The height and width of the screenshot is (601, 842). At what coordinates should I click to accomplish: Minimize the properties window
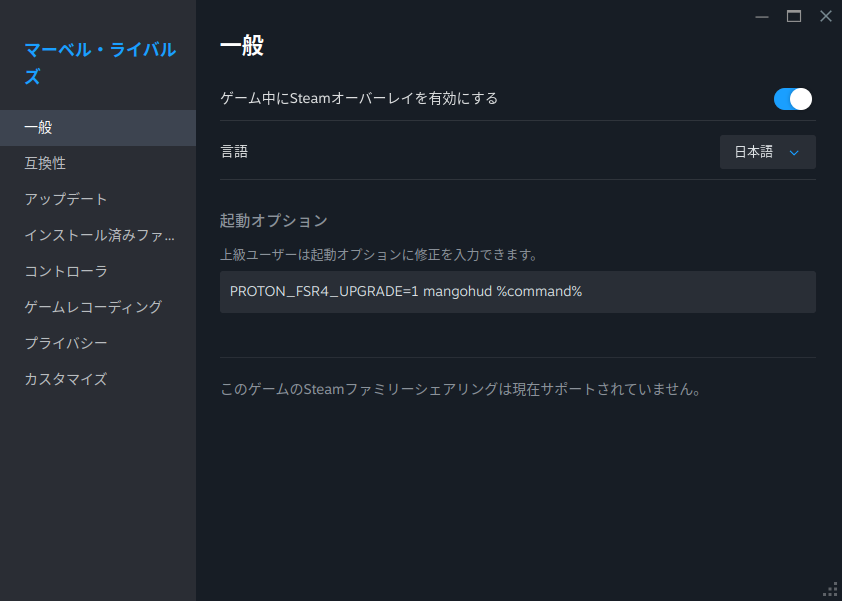[x=762, y=16]
